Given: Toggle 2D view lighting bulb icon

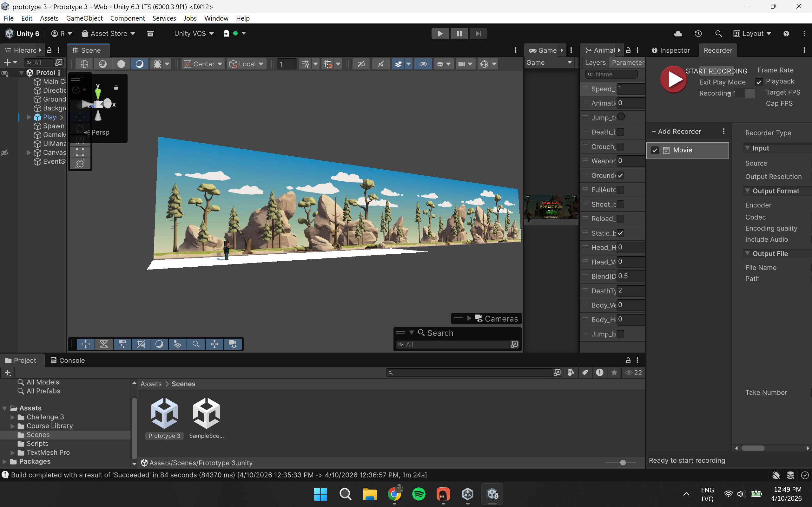Looking at the screenshot, I should point(361,64).
